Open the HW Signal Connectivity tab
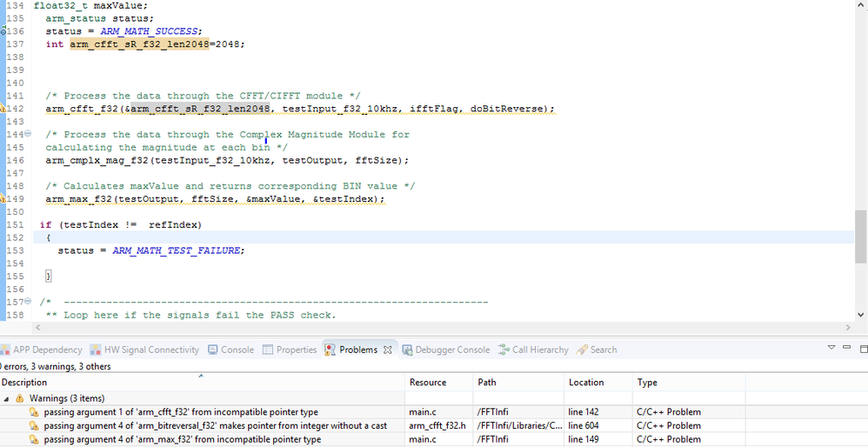Image resolution: width=868 pixels, height=447 pixels. (144, 350)
